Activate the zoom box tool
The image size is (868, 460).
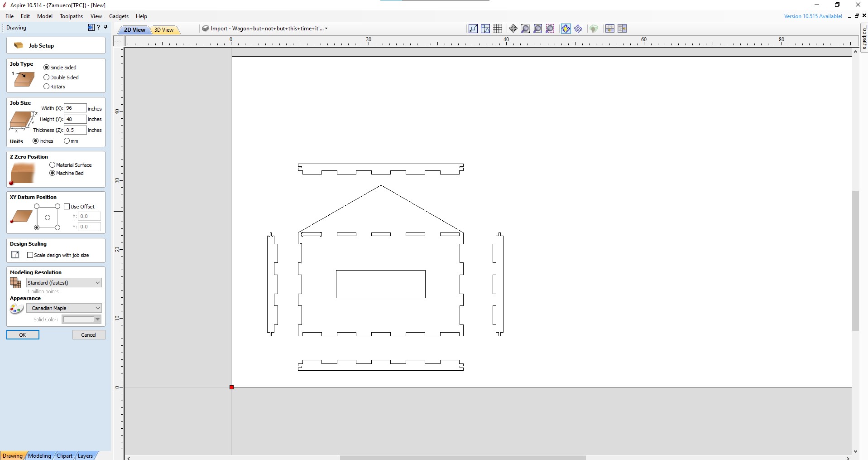[x=525, y=29]
